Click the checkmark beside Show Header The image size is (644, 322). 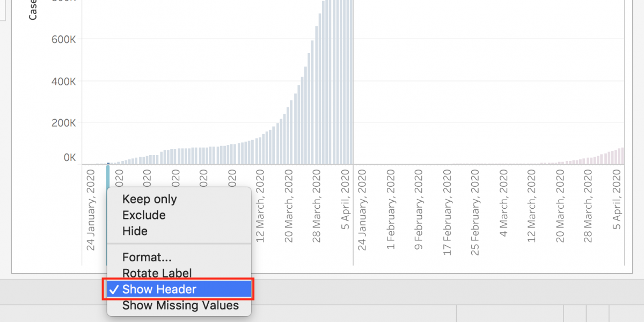click(x=114, y=289)
